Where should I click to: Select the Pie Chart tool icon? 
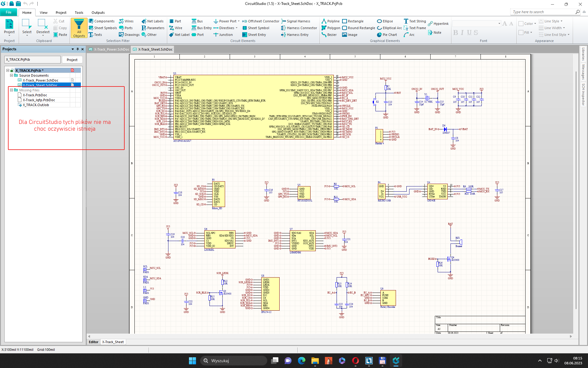point(379,35)
